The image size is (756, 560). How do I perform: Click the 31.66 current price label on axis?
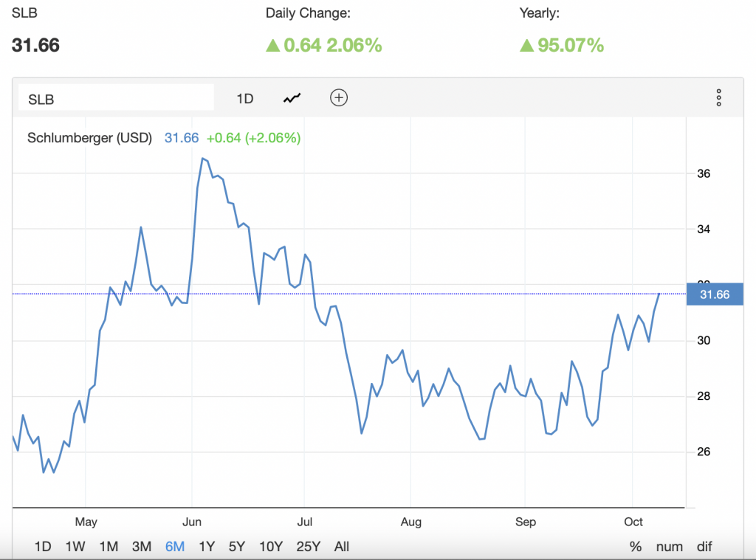[714, 294]
